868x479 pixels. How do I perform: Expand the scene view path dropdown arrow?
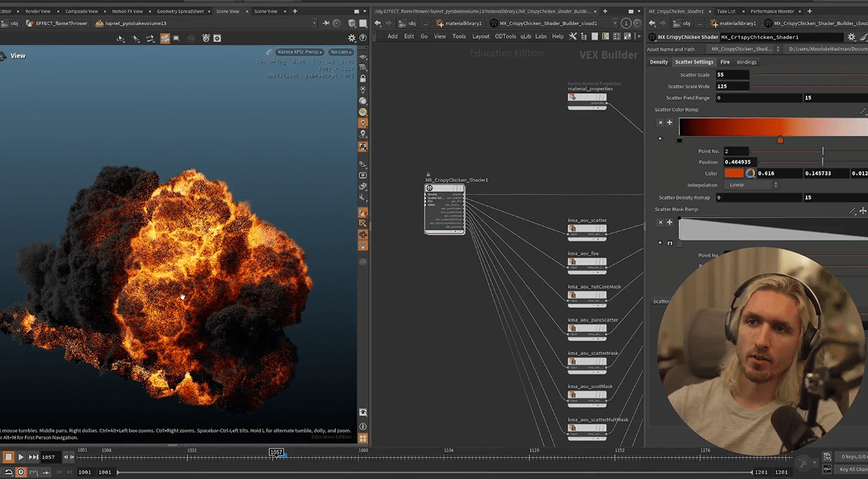point(314,23)
